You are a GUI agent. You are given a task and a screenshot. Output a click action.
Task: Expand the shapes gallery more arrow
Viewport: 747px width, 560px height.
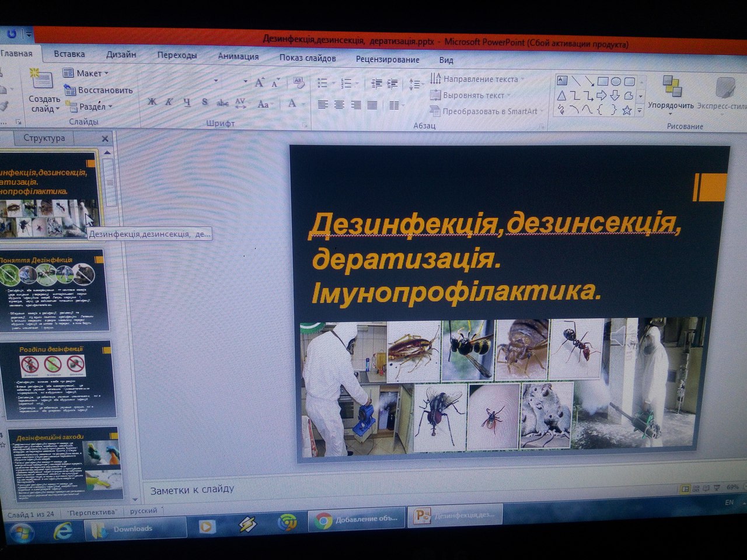640,110
